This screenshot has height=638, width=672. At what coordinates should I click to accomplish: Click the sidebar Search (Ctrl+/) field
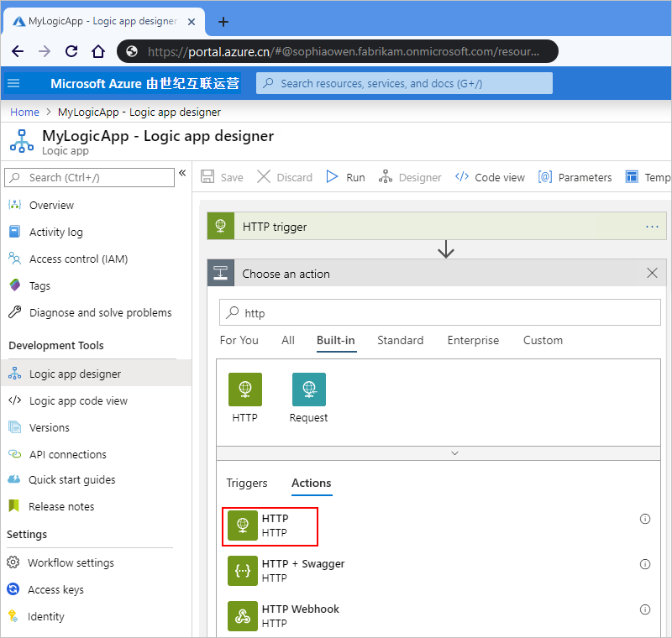[x=89, y=177]
